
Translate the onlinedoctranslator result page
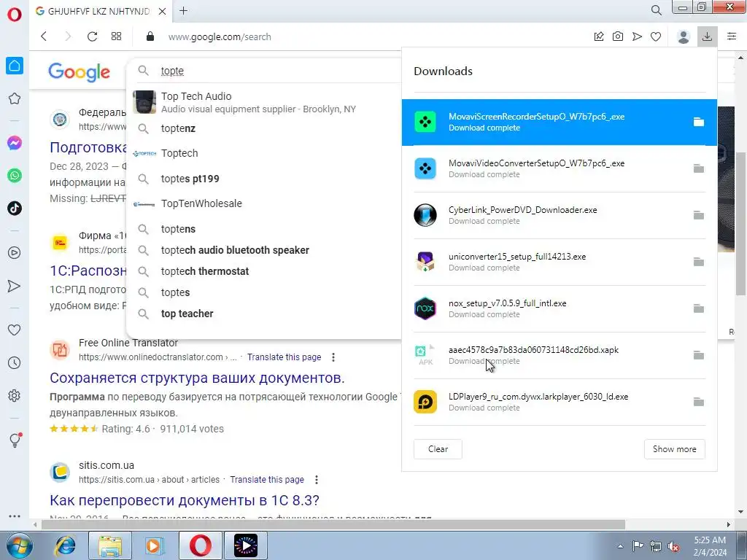[284, 357]
